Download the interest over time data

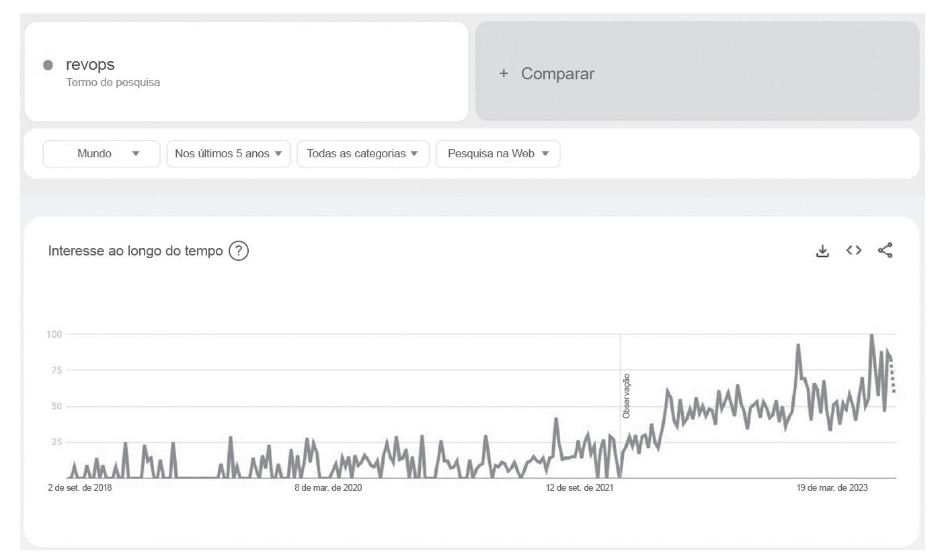click(x=822, y=251)
